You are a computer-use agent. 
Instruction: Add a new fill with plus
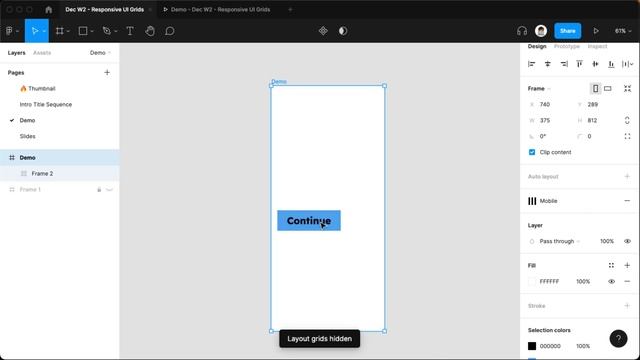627,265
